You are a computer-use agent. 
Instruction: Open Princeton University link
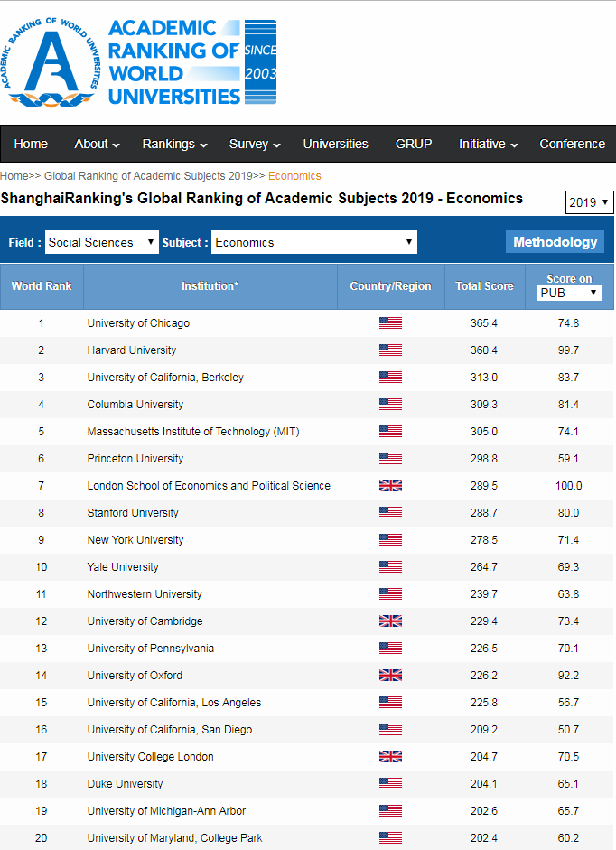click(x=135, y=459)
